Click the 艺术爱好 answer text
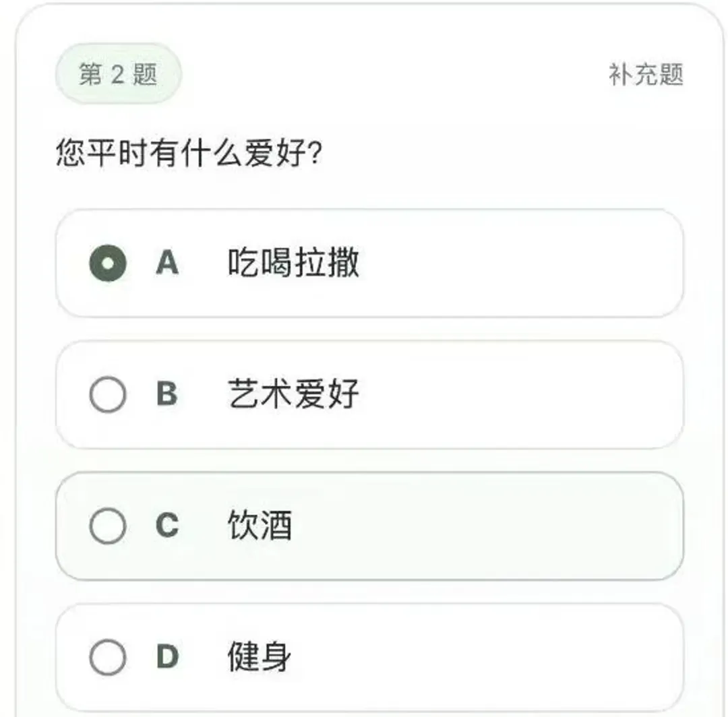 (293, 394)
